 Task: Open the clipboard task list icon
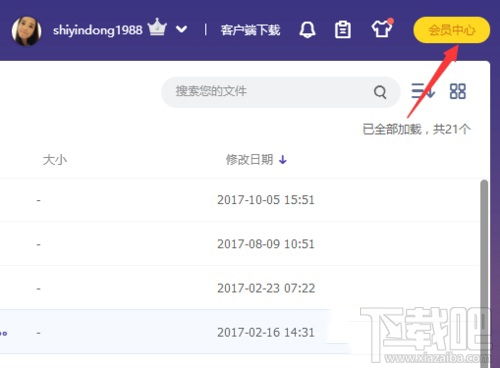coord(343,30)
